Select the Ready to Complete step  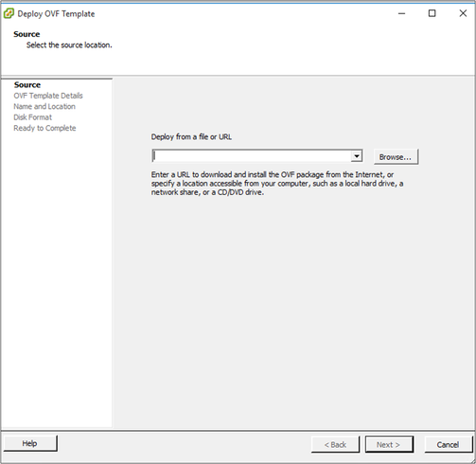[x=44, y=128]
